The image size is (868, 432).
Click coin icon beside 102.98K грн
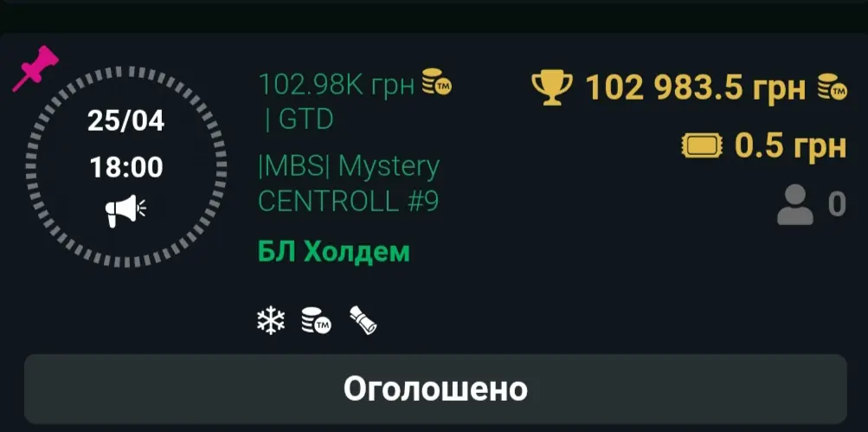437,82
